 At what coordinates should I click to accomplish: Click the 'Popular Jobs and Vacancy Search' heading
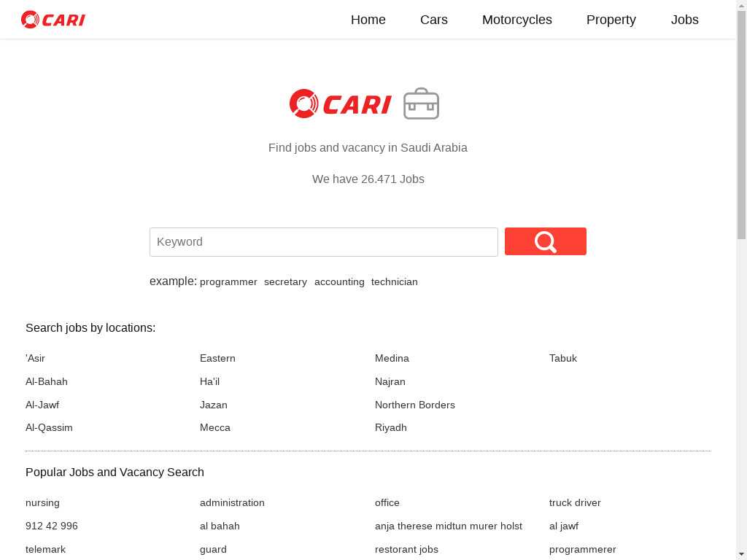pyautogui.click(x=115, y=472)
